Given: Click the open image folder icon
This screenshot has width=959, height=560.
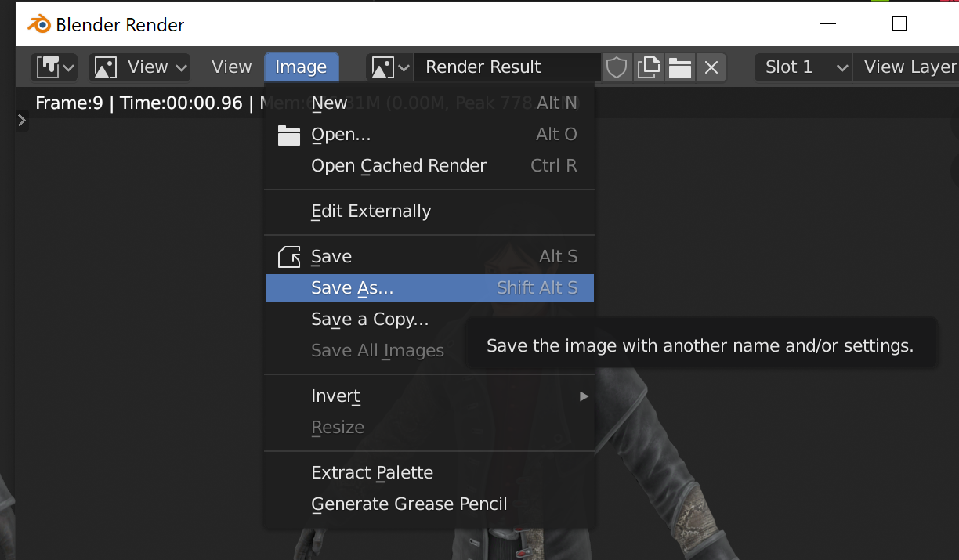Looking at the screenshot, I should click(x=679, y=67).
